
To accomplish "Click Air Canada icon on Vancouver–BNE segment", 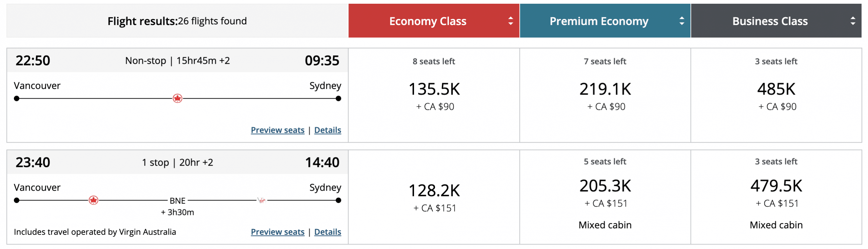I will point(94,200).
